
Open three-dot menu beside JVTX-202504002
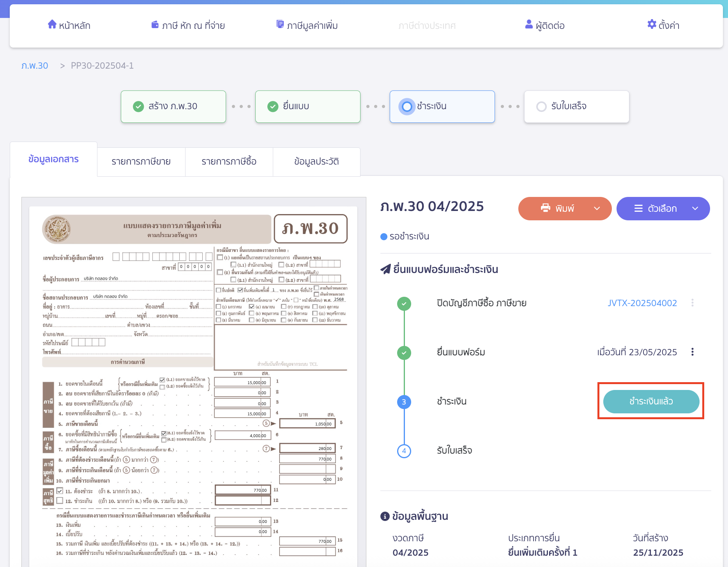click(692, 303)
